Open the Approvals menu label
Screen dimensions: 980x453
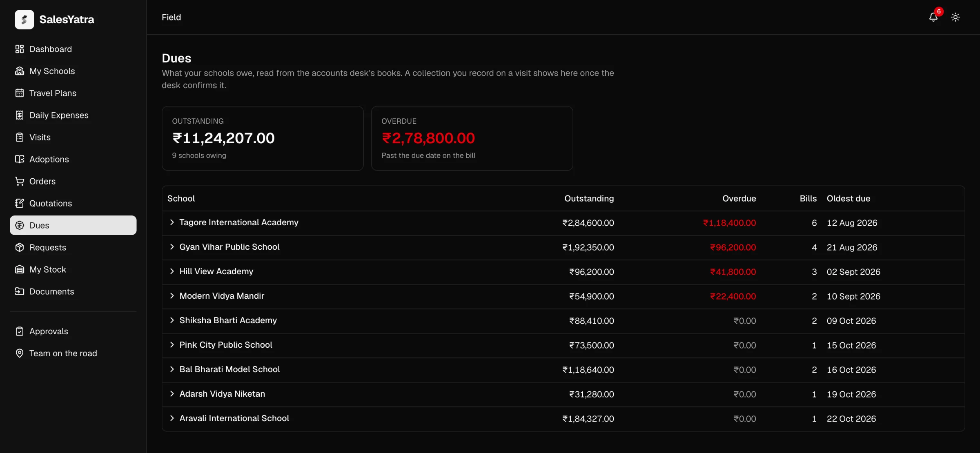coord(49,331)
